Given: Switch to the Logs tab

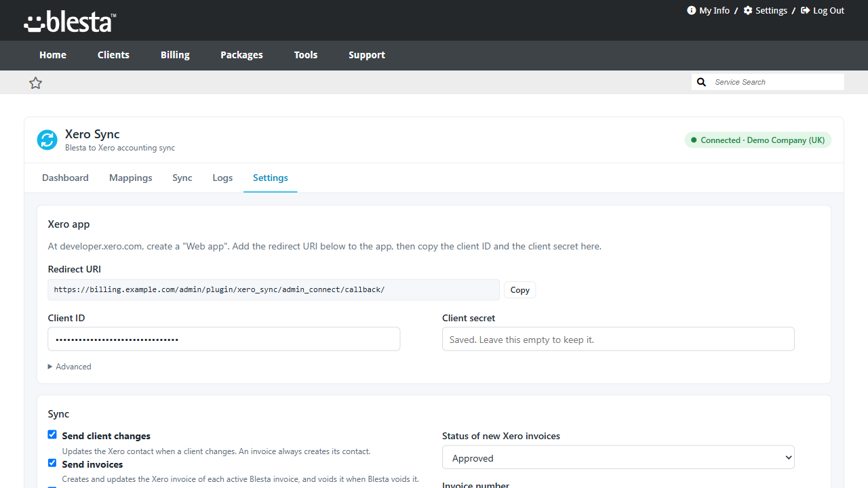Looking at the screenshot, I should point(222,178).
